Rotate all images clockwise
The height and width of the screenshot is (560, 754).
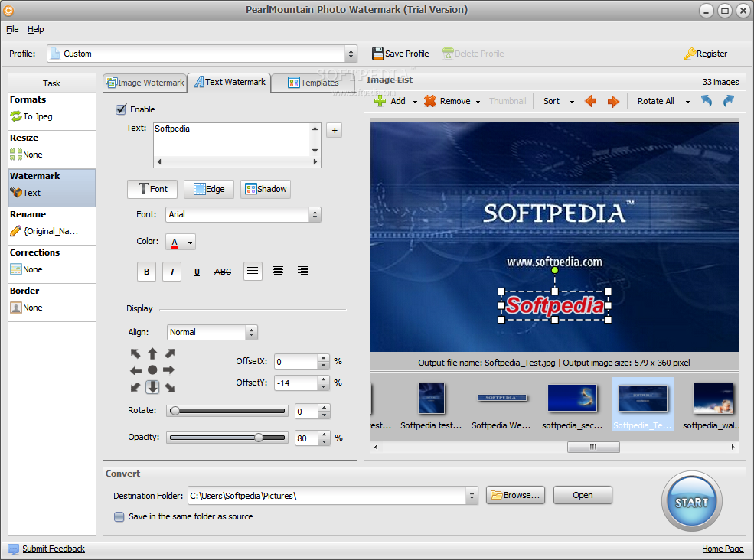729,101
